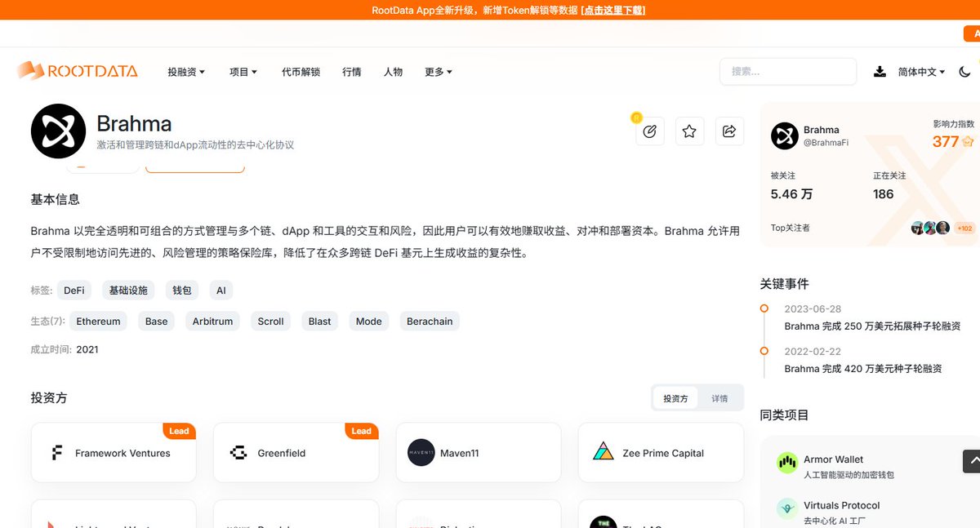Click the +102 followers badge

tap(964, 229)
